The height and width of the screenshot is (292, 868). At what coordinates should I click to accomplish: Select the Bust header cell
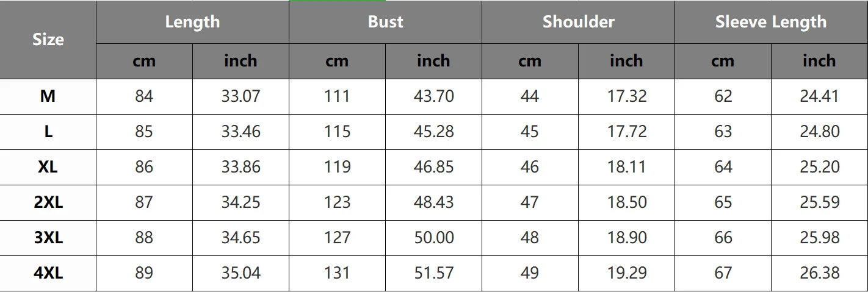click(x=385, y=22)
